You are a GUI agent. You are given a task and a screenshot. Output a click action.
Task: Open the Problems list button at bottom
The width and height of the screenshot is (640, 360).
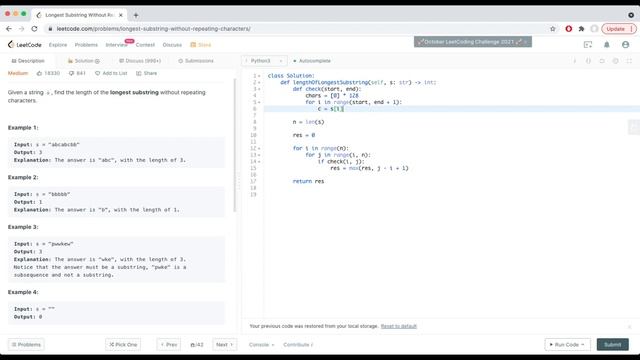(26, 344)
